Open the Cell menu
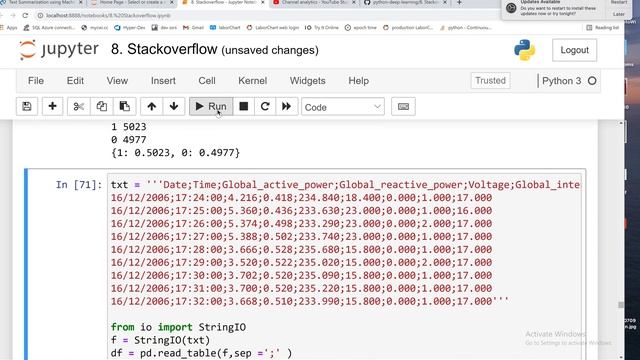 tap(207, 81)
